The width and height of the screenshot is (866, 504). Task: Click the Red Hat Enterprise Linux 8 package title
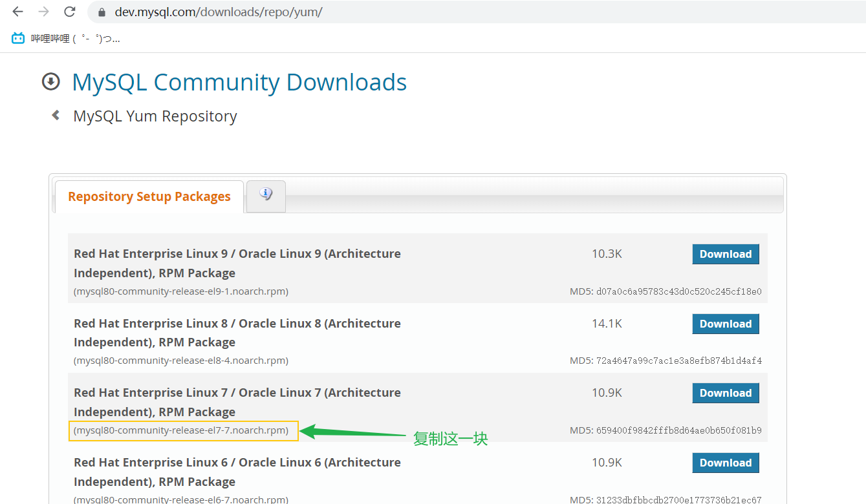[237, 333]
